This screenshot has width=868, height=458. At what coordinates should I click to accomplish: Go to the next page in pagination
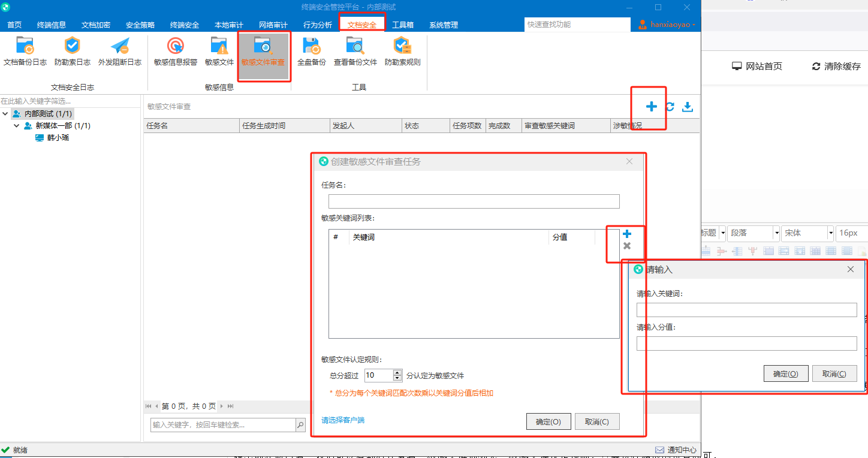222,406
